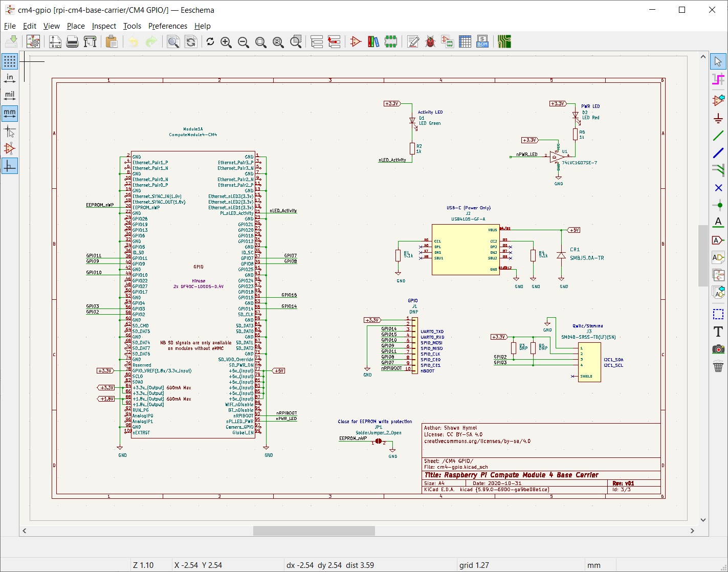Switch measurement units to mils

pos(9,95)
